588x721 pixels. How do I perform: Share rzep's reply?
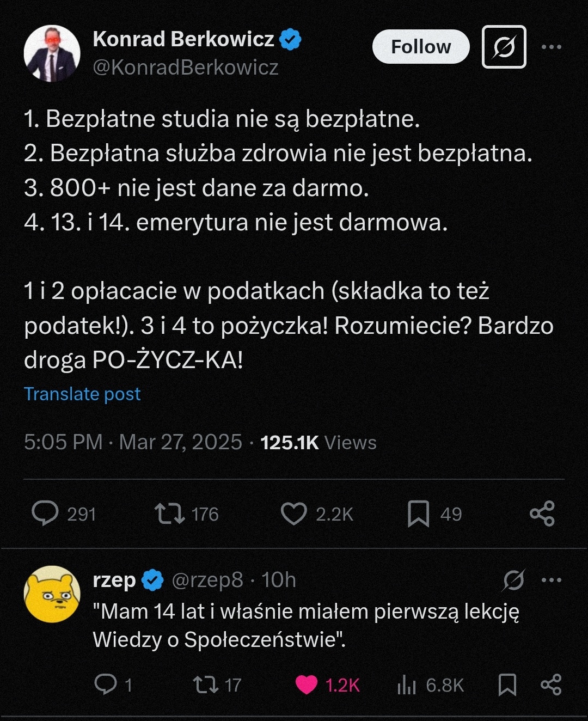(551, 685)
